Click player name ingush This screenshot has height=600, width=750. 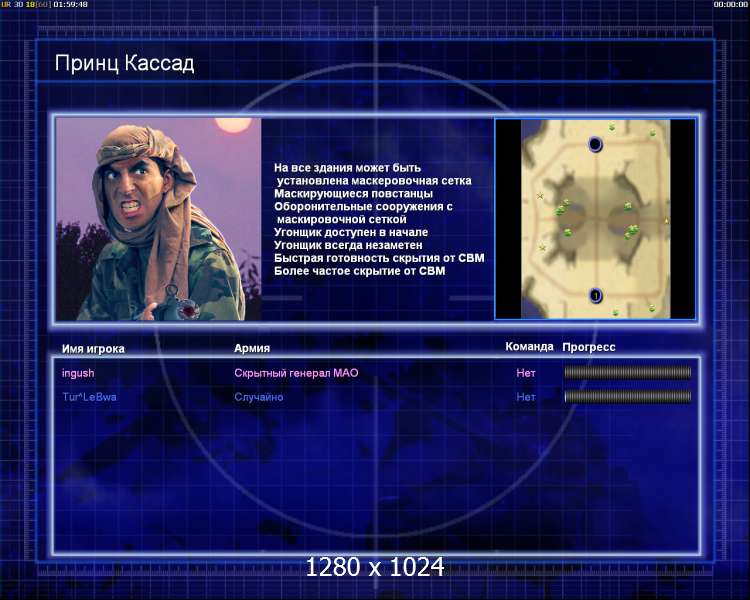pos(78,373)
